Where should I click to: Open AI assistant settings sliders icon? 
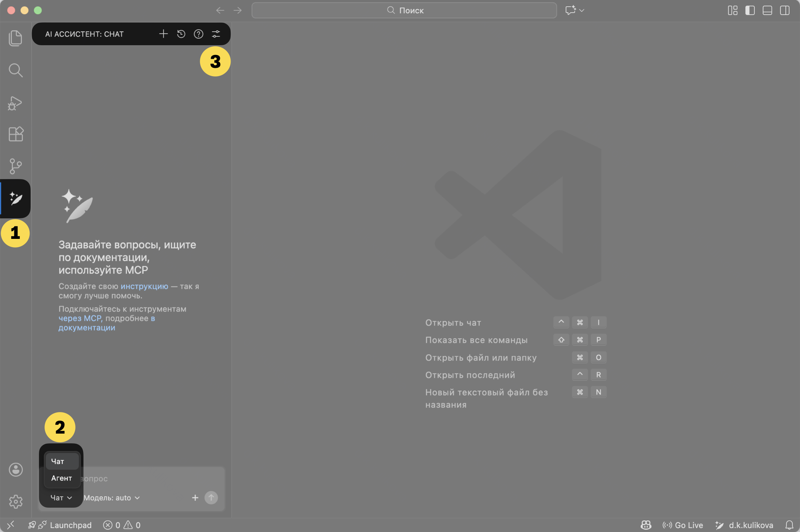point(216,34)
